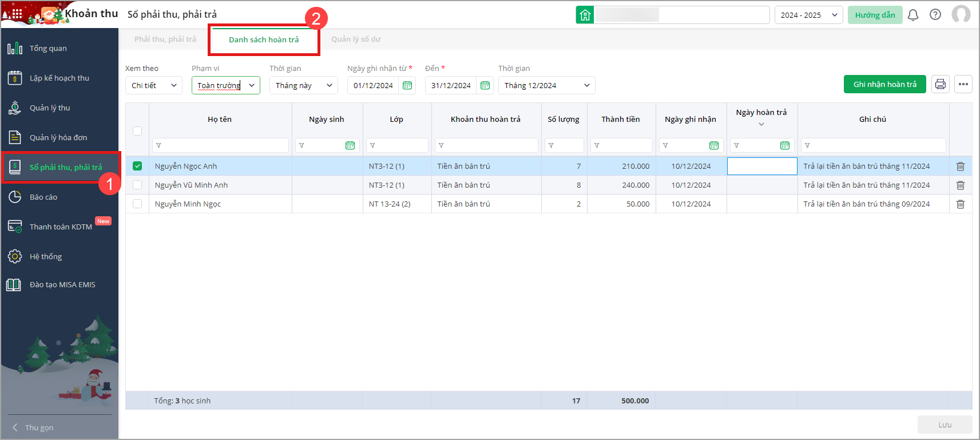Click the filter funnel under Ngày ghi nhận
Image resolution: width=980 pixels, height=440 pixels.
coord(665,145)
